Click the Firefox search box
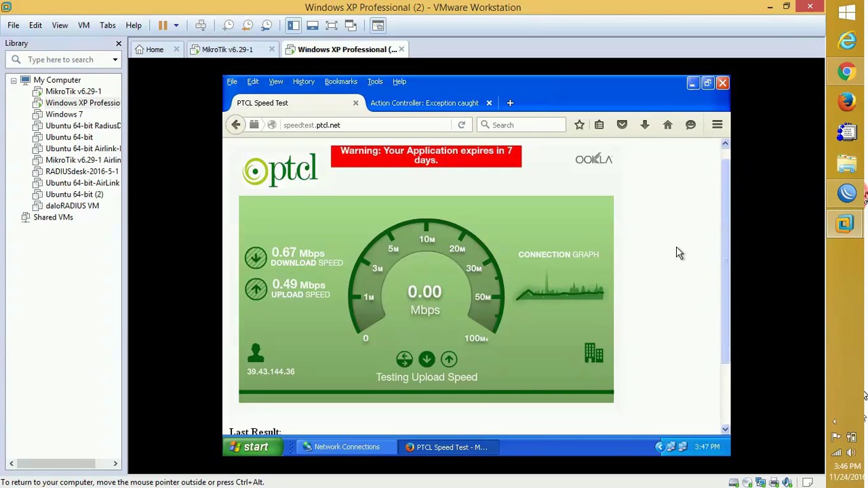Image resolution: width=868 pixels, height=488 pixels. [522, 125]
